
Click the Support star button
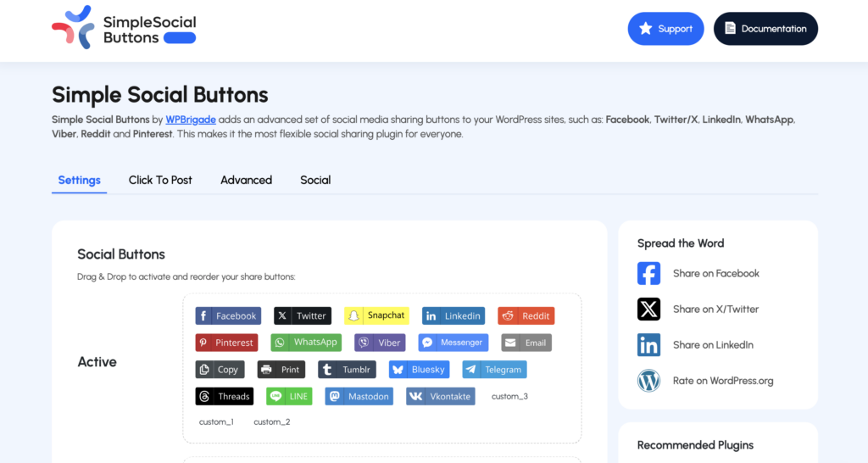pos(665,29)
